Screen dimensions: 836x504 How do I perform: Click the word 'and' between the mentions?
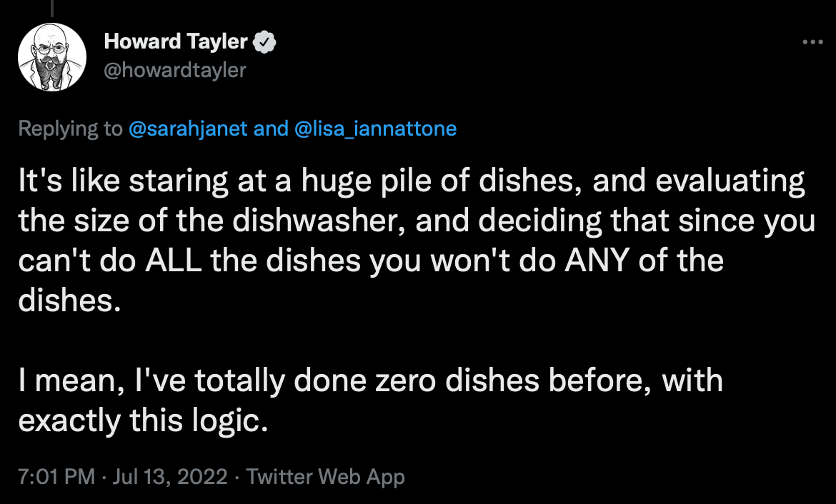coord(270,128)
